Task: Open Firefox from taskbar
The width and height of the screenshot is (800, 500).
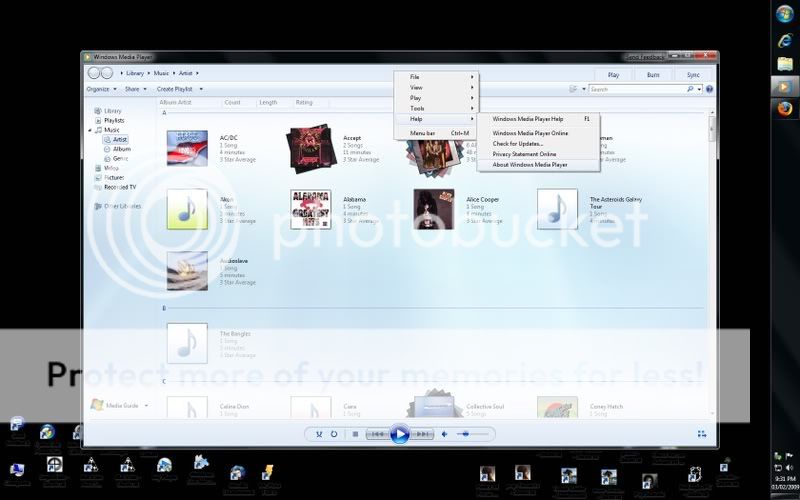Action: tap(785, 108)
